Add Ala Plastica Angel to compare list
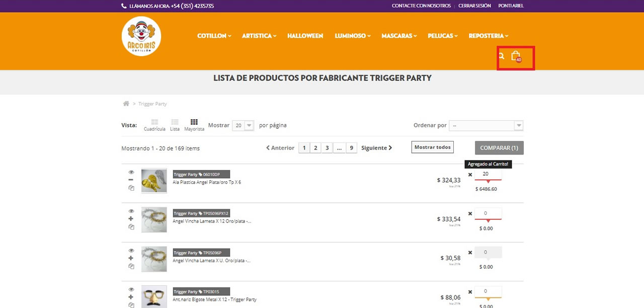Image resolution: width=644 pixels, height=308 pixels. pyautogui.click(x=131, y=188)
